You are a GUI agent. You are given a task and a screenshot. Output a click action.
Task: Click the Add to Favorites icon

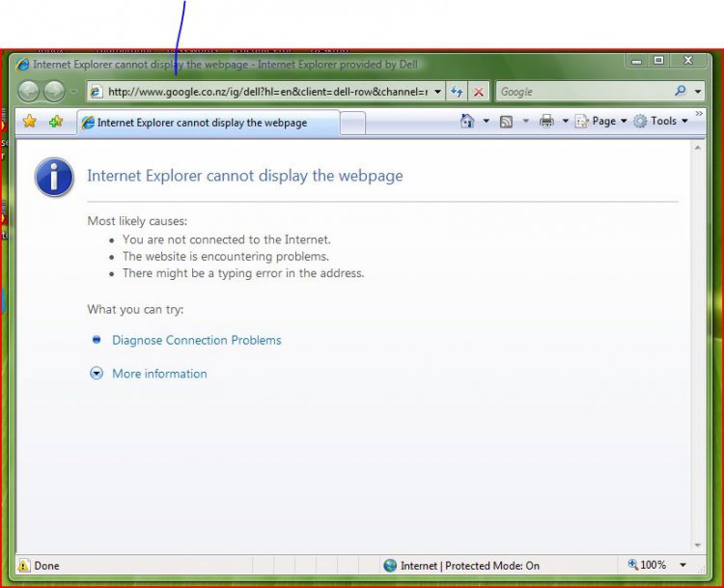point(56,122)
